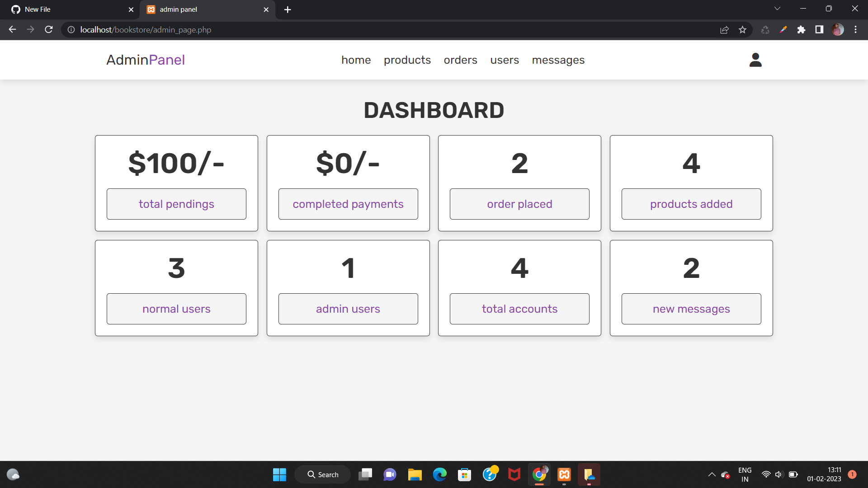Image resolution: width=868 pixels, height=488 pixels.
Task: Switch input language via the ENG IN indicator
Action: click(x=745, y=474)
